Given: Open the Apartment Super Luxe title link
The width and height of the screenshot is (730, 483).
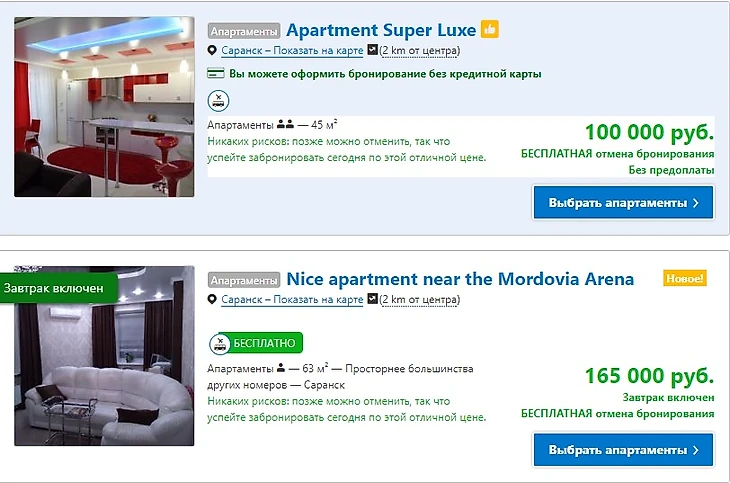Looking at the screenshot, I should 381,30.
